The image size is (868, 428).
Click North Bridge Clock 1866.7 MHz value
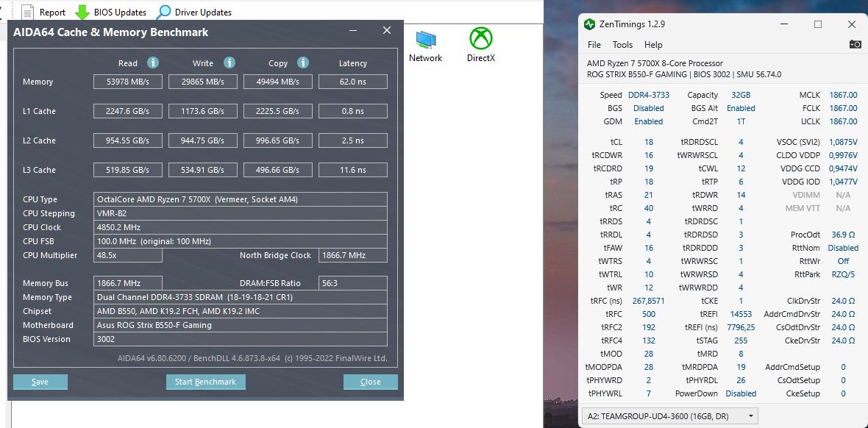pyautogui.click(x=353, y=256)
